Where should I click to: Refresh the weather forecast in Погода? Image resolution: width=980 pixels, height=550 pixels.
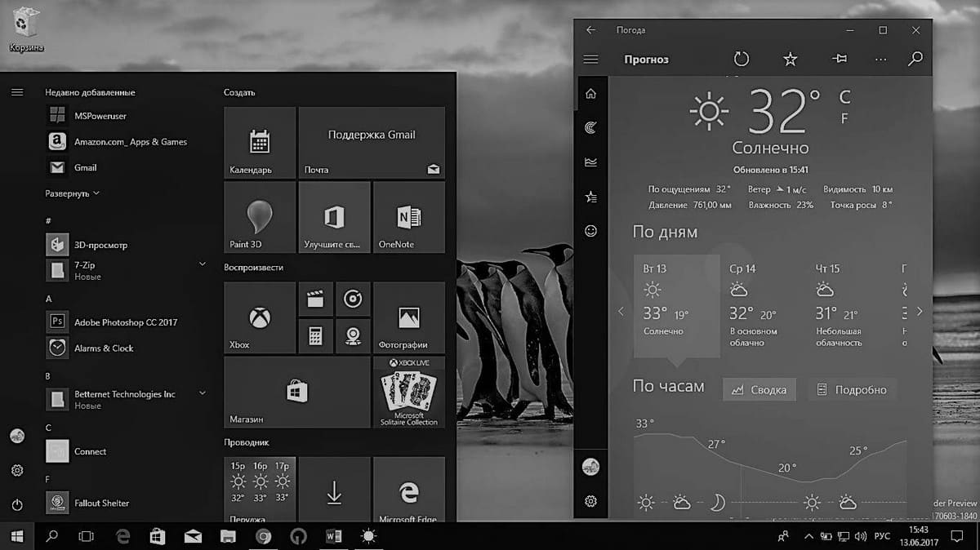coord(741,59)
